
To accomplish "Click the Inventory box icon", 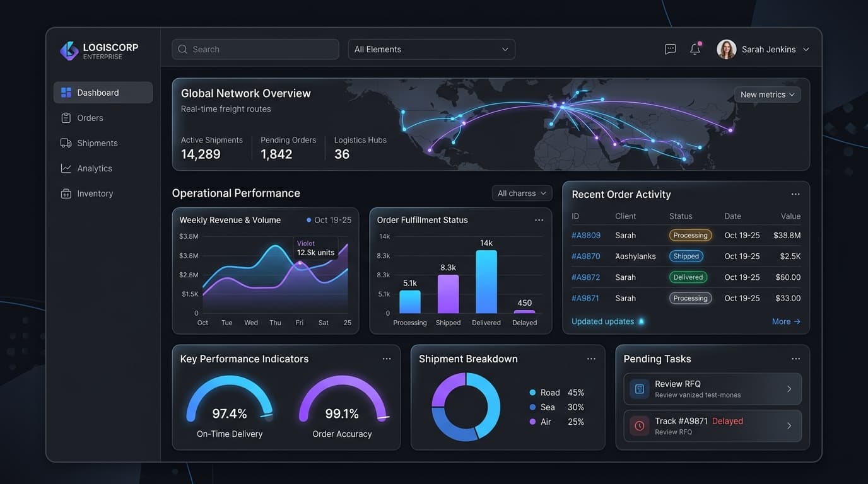I will coord(66,193).
